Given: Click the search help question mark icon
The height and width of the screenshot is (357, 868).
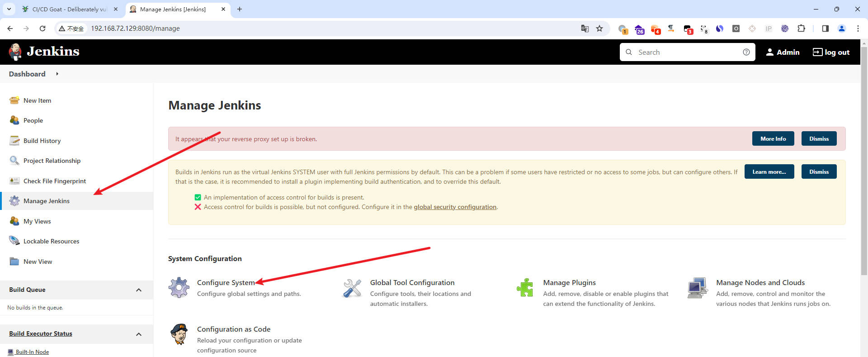Looking at the screenshot, I should (746, 52).
